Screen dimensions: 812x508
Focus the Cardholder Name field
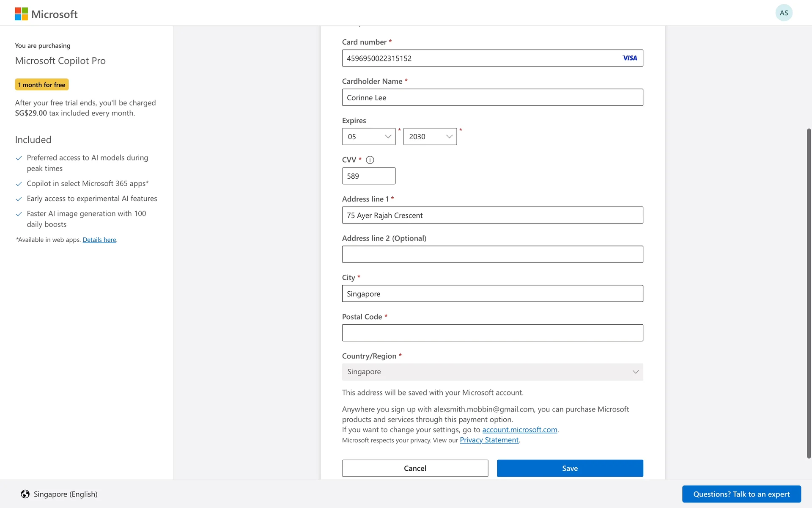(x=492, y=97)
